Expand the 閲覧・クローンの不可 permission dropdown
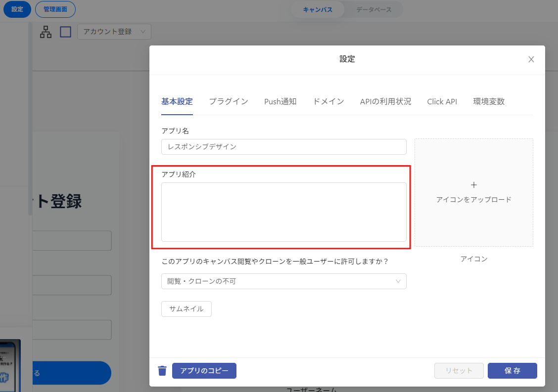 coord(283,281)
